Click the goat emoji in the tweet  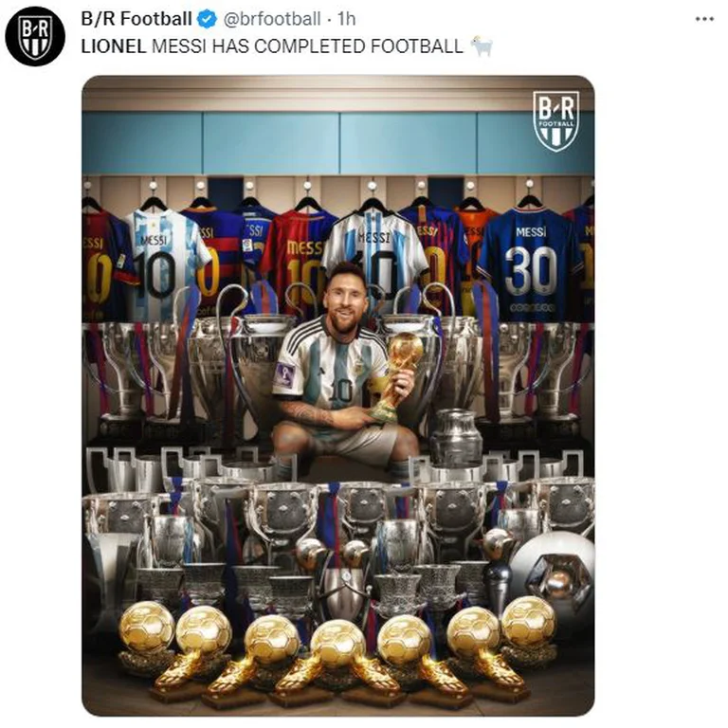(x=482, y=45)
